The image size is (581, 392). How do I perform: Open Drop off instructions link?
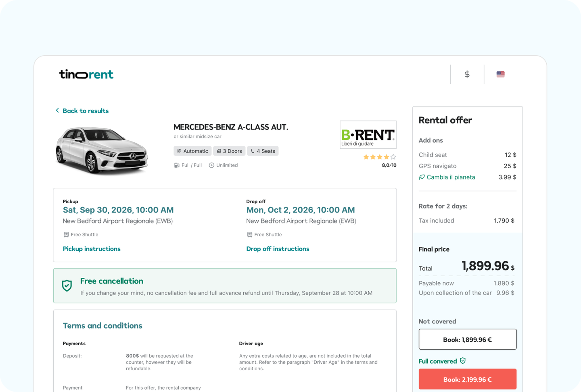(x=278, y=249)
